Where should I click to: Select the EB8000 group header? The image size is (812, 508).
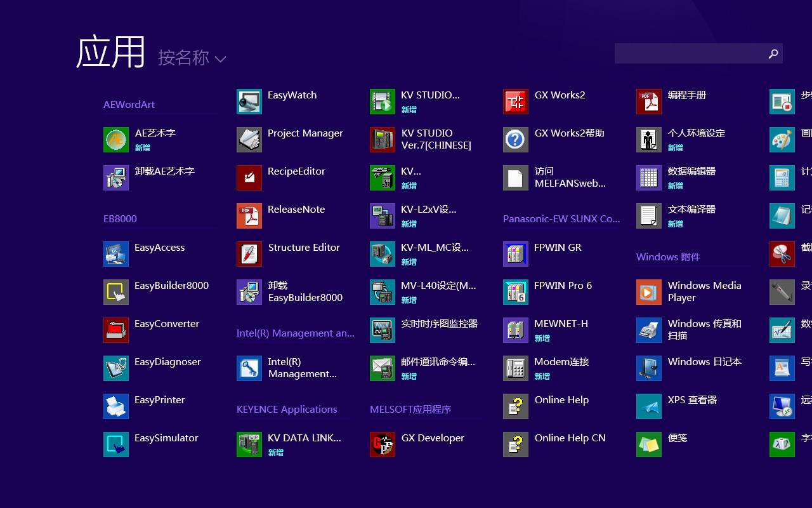tap(120, 219)
